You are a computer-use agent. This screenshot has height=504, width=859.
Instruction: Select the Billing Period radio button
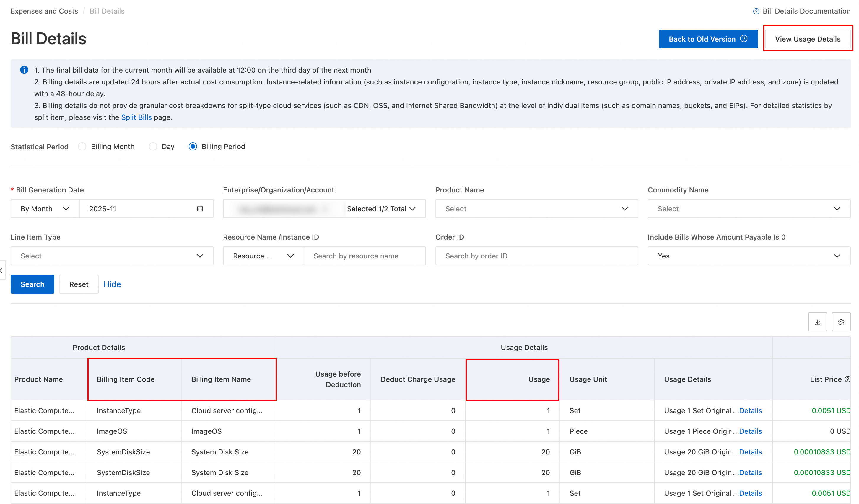(193, 147)
